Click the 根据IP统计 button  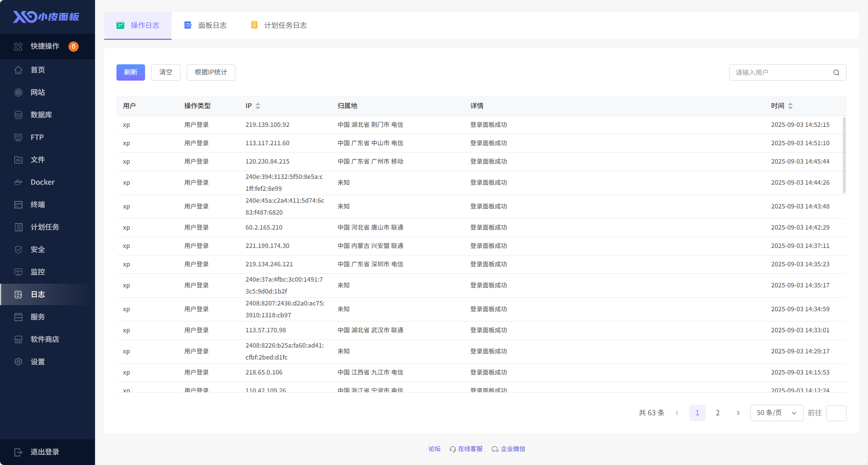tap(210, 72)
